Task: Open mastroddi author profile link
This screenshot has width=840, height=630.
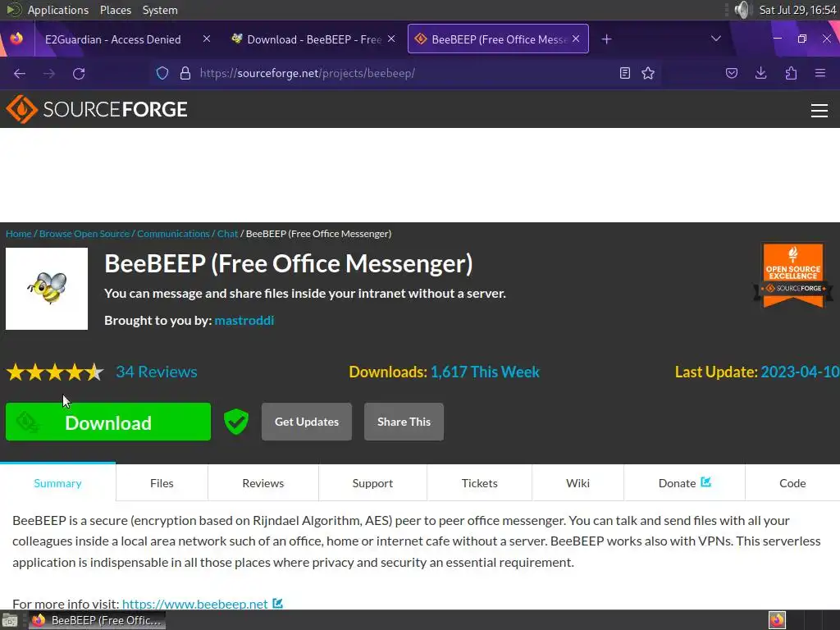Action: point(244,321)
